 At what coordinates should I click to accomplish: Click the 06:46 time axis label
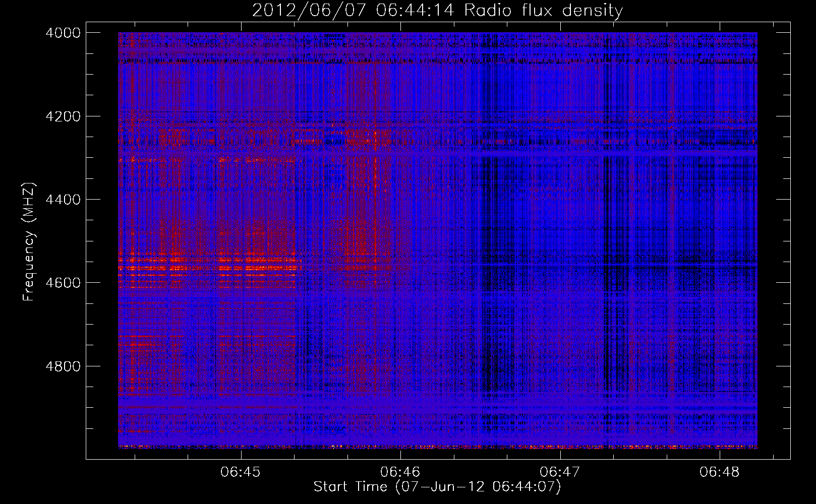[400, 472]
